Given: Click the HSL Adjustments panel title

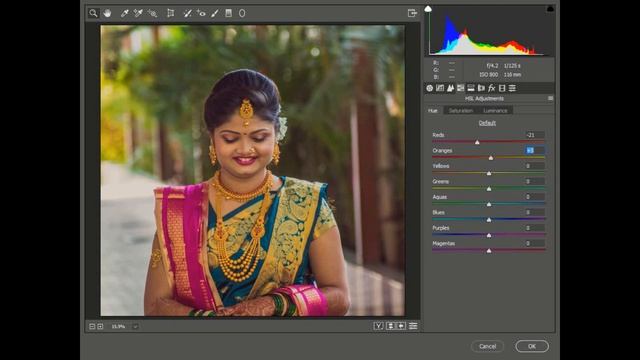Looking at the screenshot, I should point(484,98).
